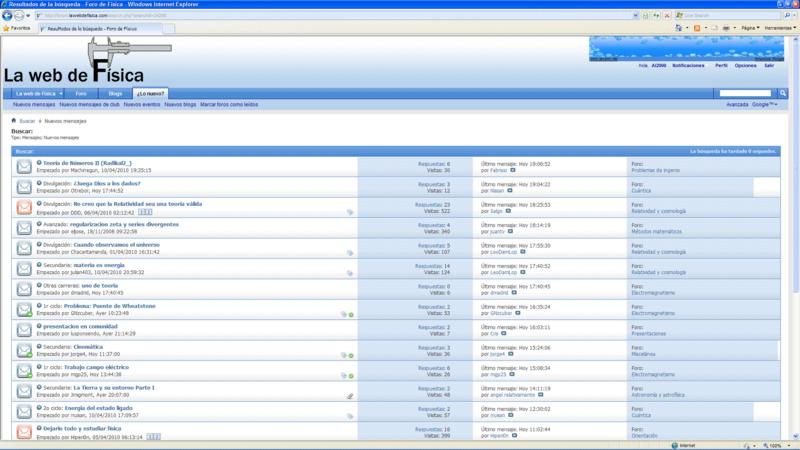Click the Notificaciones link
This screenshot has width=800, height=450.
[x=687, y=65]
